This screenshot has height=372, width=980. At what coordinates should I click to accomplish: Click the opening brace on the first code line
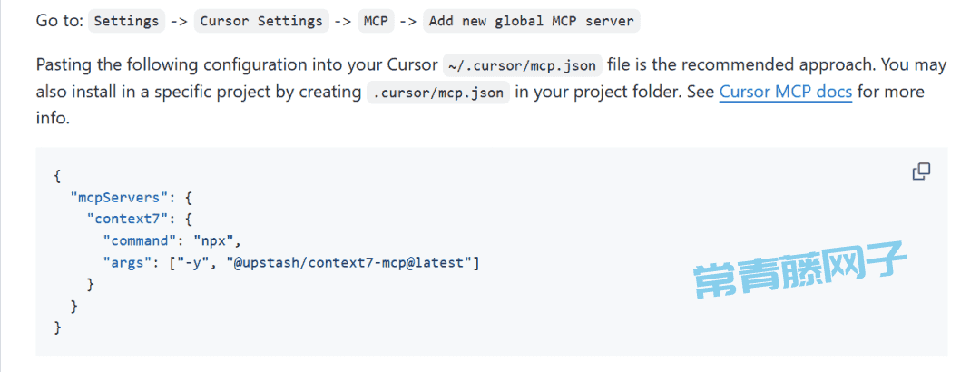(57, 177)
